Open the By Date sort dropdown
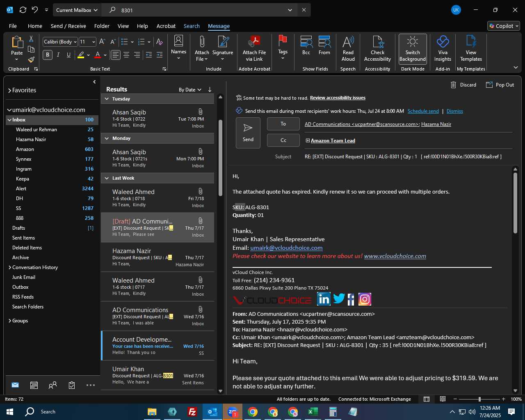The image size is (525, 420). (x=190, y=89)
